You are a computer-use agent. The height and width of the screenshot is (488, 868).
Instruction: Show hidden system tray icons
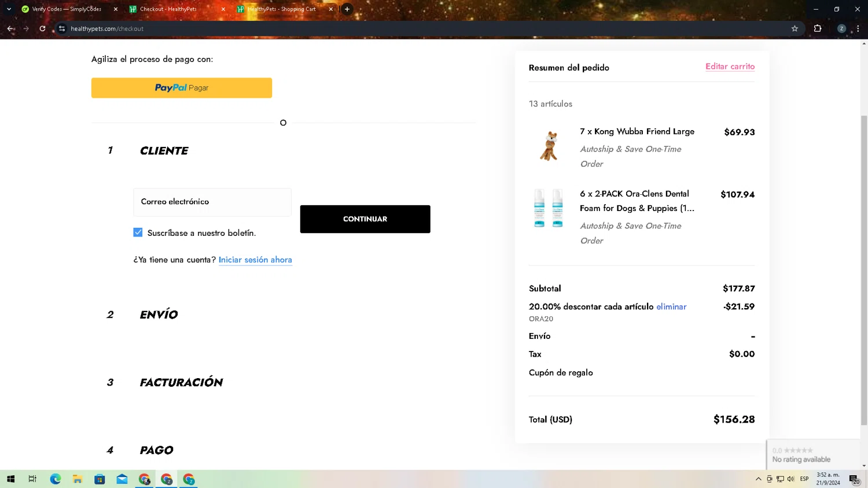(759, 479)
